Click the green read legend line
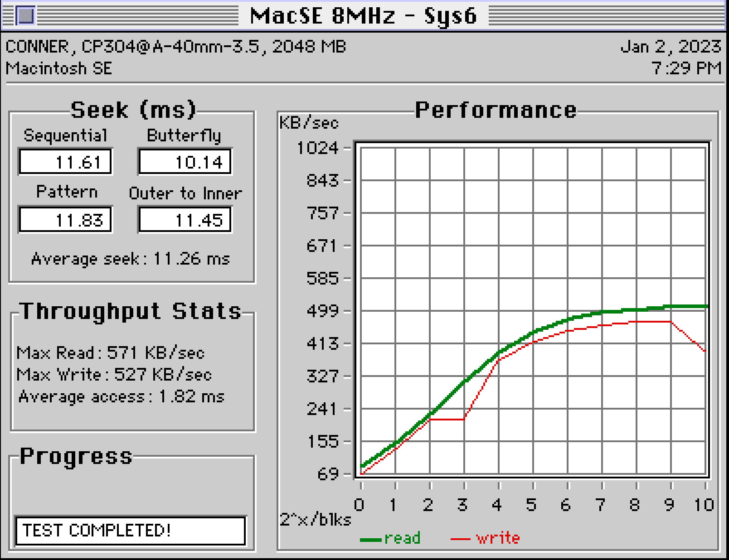The image size is (729, 560). [x=371, y=539]
